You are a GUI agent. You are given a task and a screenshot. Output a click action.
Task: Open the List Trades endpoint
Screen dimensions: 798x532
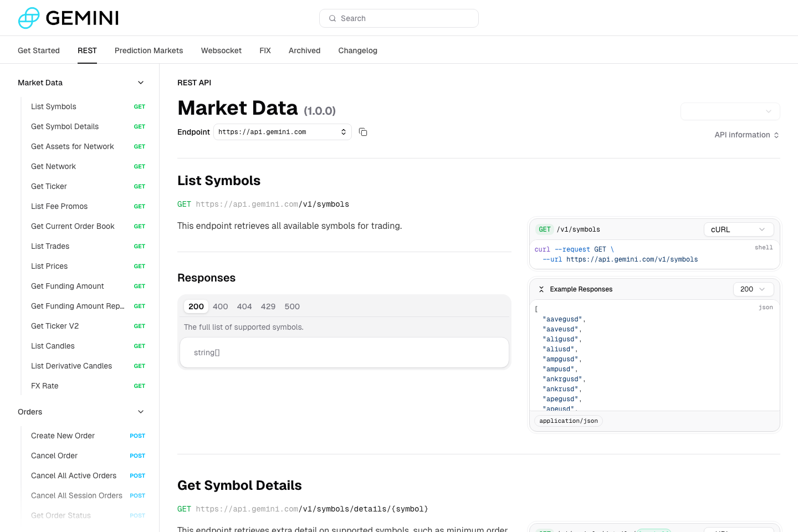pos(50,246)
